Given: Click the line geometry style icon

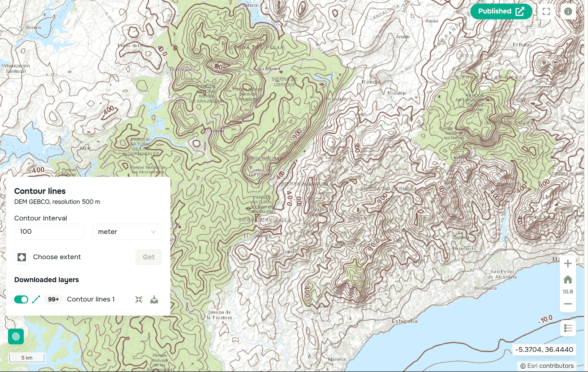Looking at the screenshot, I should (36, 299).
